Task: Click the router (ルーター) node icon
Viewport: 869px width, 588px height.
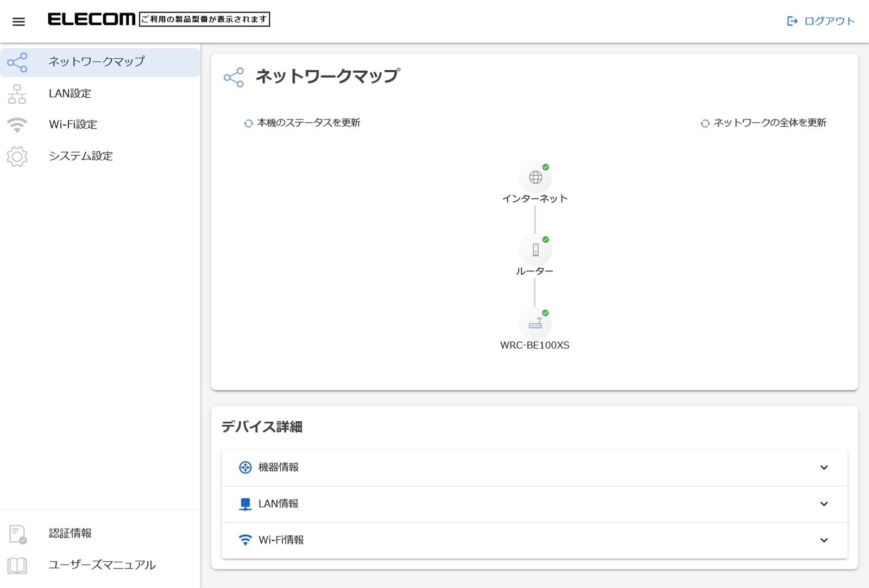Action: click(x=536, y=250)
